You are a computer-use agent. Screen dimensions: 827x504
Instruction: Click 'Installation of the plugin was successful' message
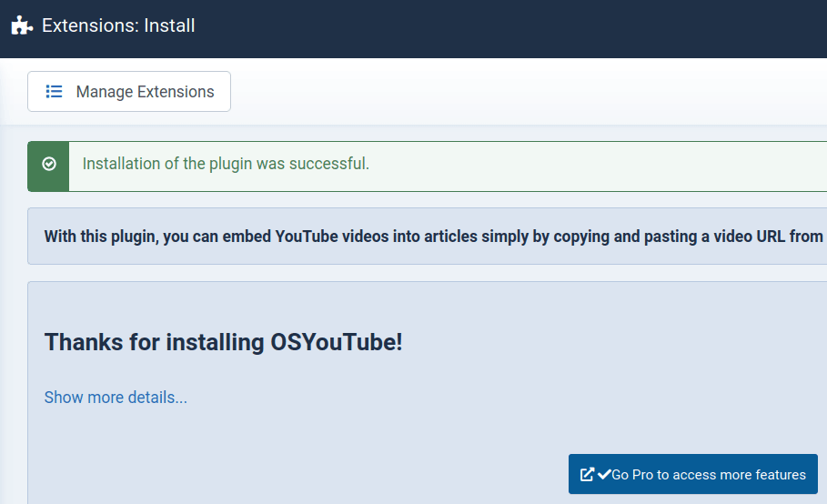tap(226, 164)
